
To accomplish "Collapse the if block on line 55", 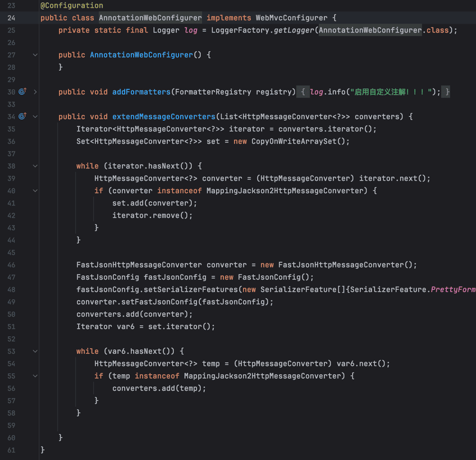I will pyautogui.click(x=35, y=376).
